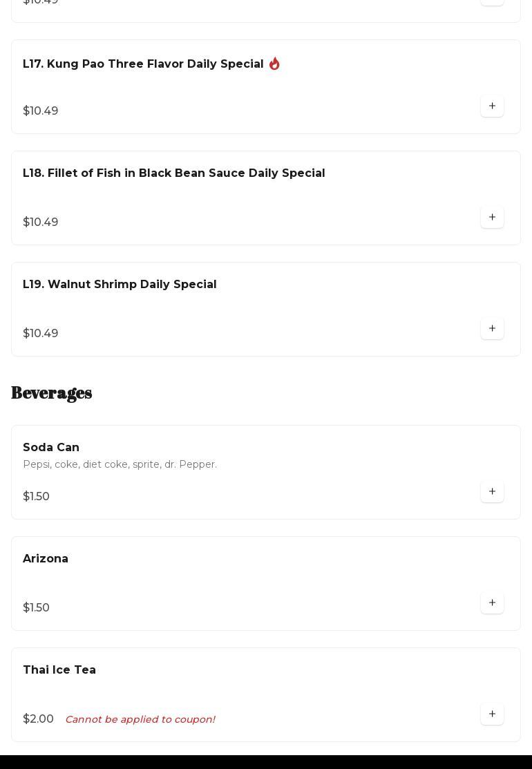Open Thai Ice Tea item title

tap(59, 670)
